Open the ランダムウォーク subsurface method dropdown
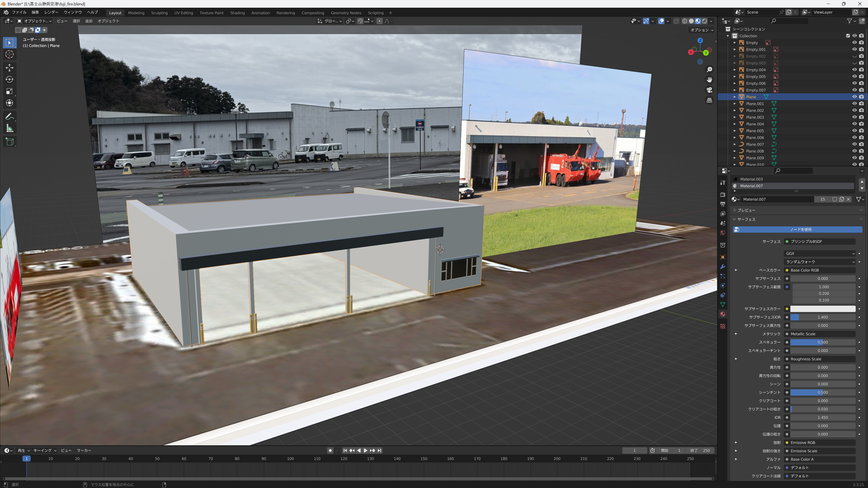 (819, 262)
